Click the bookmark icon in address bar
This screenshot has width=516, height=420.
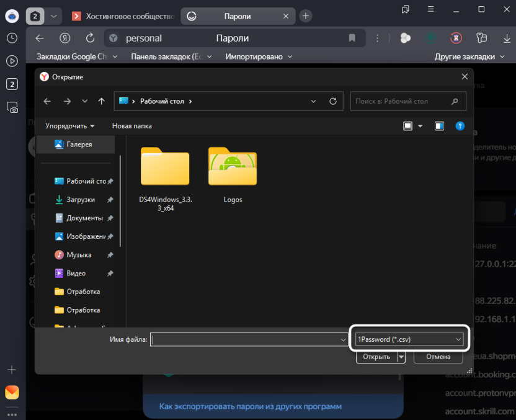coord(352,38)
